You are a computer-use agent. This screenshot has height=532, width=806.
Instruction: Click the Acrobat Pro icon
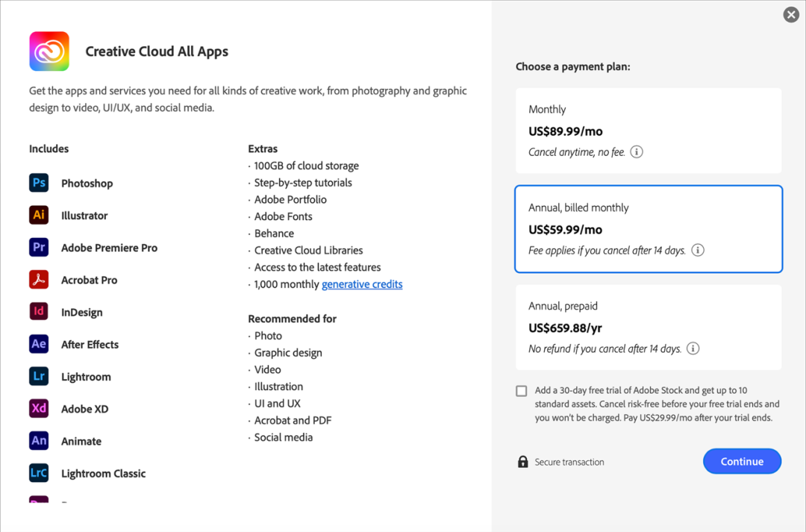click(x=38, y=279)
